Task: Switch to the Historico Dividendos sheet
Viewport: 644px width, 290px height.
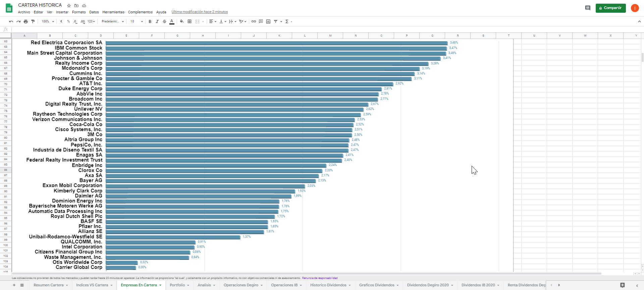Action: tap(328, 285)
